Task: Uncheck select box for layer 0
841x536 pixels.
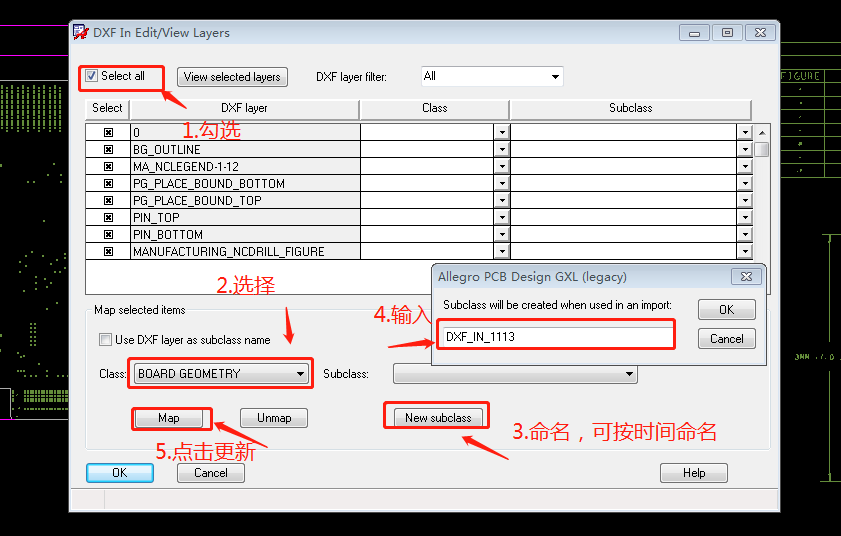Action: [108, 133]
